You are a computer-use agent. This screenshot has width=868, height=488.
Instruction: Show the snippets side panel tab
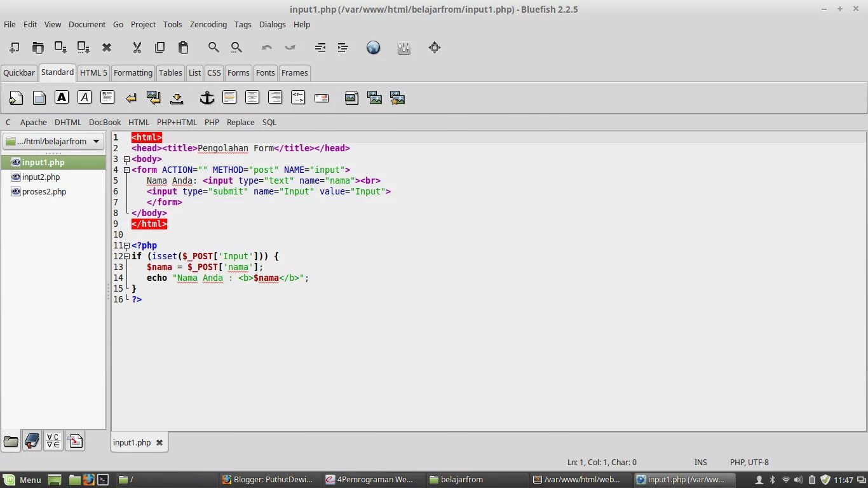click(x=75, y=441)
